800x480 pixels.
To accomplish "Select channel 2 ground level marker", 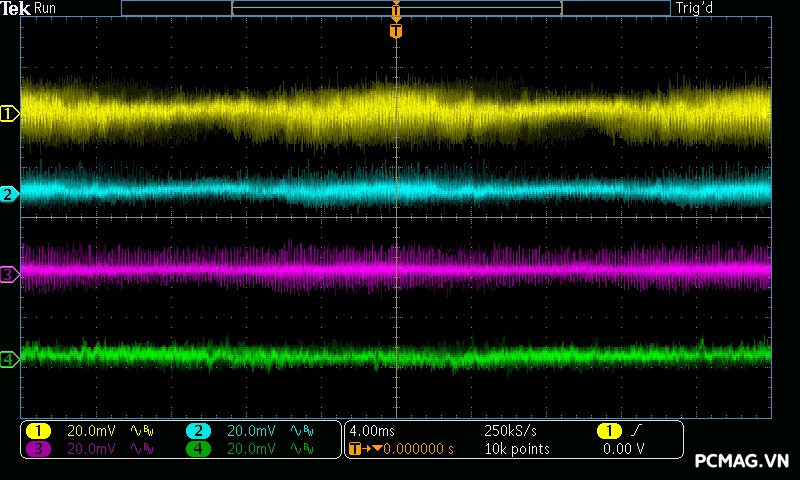I will 9,194.
